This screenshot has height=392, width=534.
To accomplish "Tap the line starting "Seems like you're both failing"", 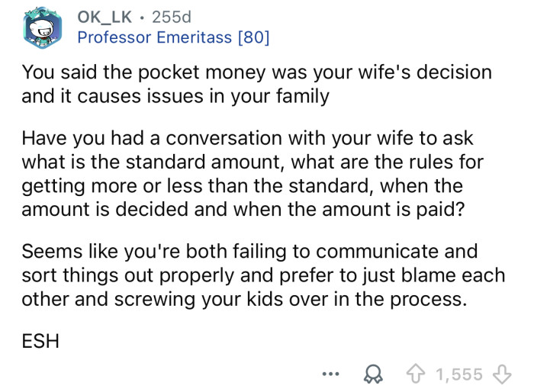I will (249, 251).
